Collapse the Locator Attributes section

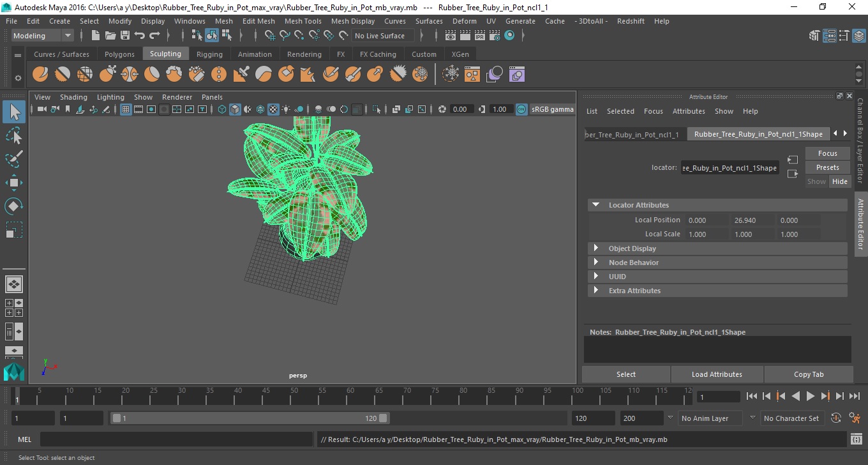[x=595, y=205]
